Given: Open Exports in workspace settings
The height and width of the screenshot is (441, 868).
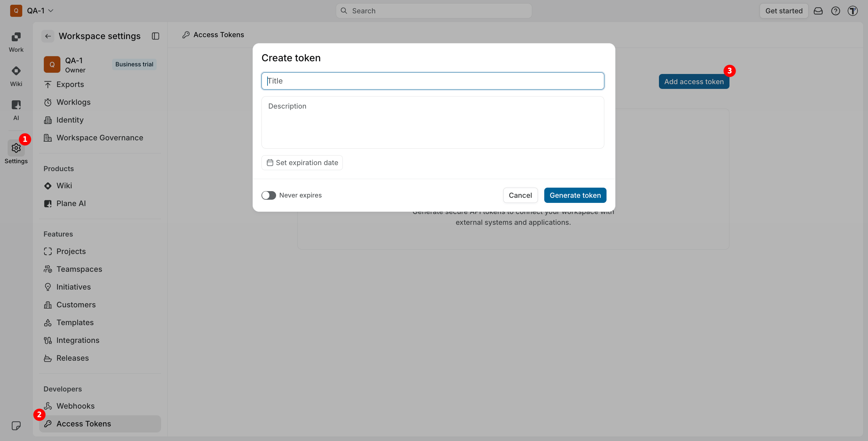Looking at the screenshot, I should pyautogui.click(x=100, y=84).
